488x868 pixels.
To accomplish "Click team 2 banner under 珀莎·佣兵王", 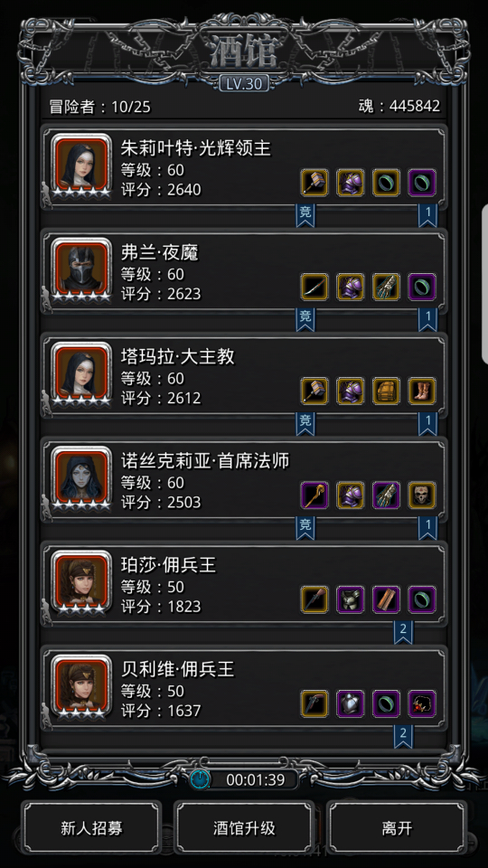I will [x=403, y=632].
